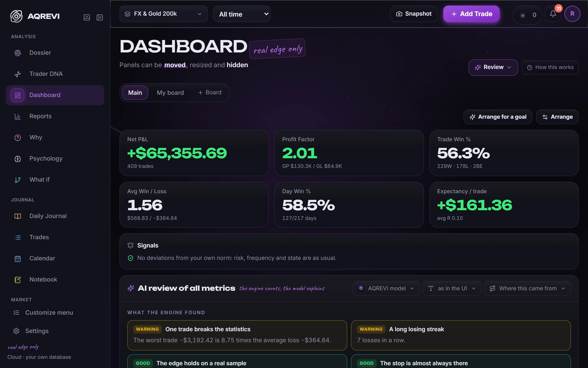This screenshot has width=588, height=368.
Task: Click the Add Trade button
Action: pyautogui.click(x=471, y=14)
